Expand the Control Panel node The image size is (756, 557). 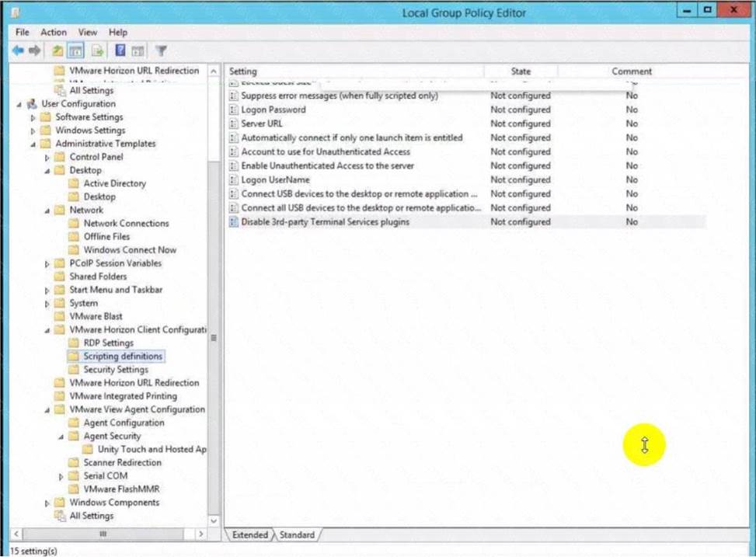point(47,158)
